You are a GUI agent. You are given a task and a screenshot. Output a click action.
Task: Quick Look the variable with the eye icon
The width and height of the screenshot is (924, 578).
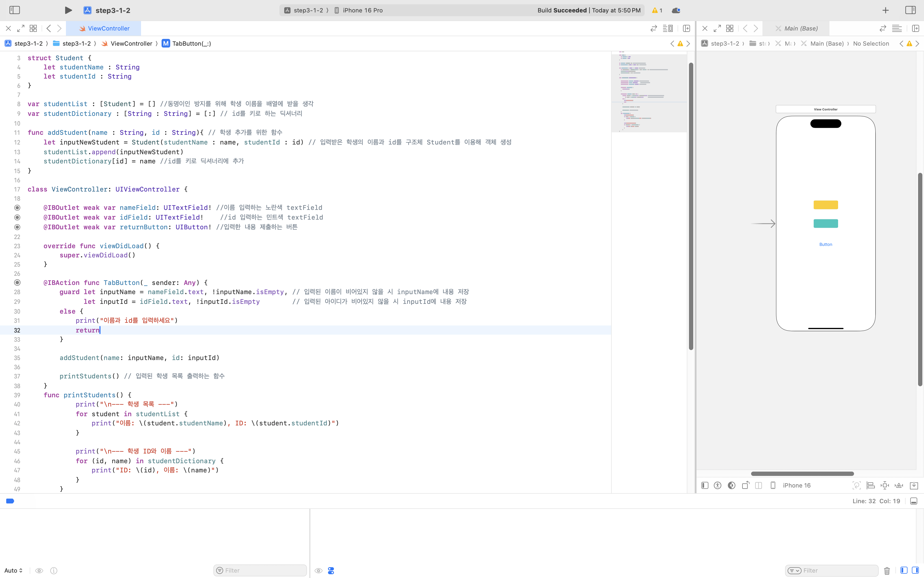click(39, 570)
